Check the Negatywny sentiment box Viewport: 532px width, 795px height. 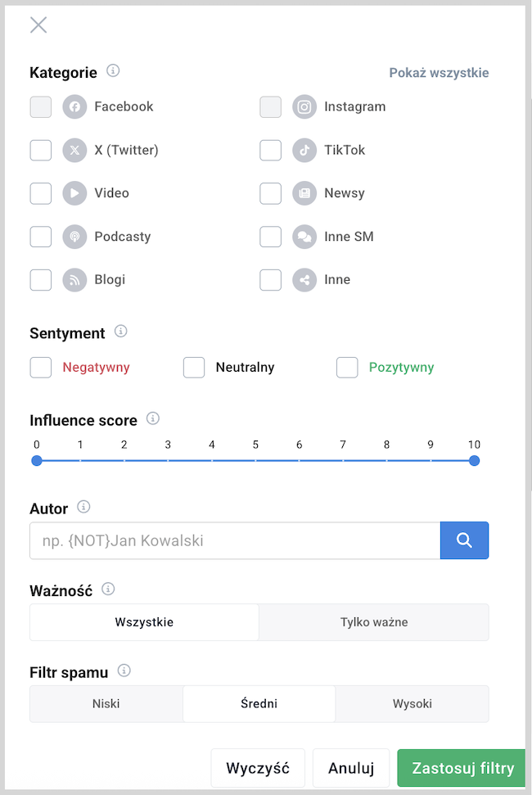click(41, 368)
